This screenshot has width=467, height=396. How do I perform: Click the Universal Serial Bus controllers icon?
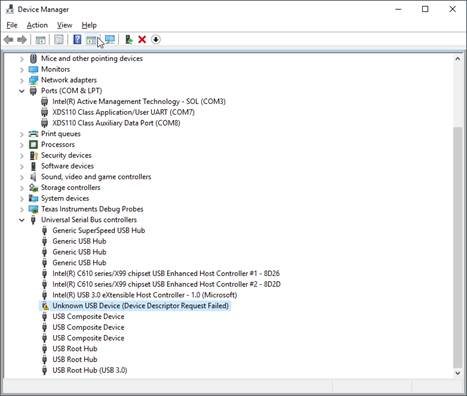33,220
